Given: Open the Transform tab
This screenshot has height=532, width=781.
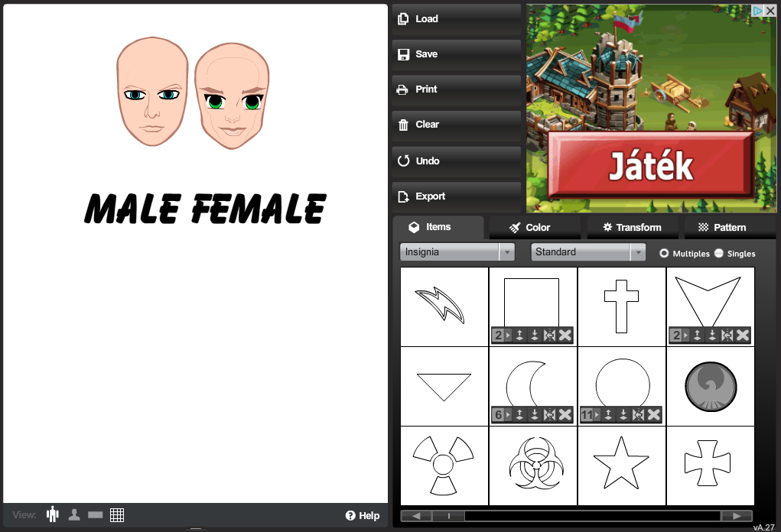Looking at the screenshot, I should [632, 227].
